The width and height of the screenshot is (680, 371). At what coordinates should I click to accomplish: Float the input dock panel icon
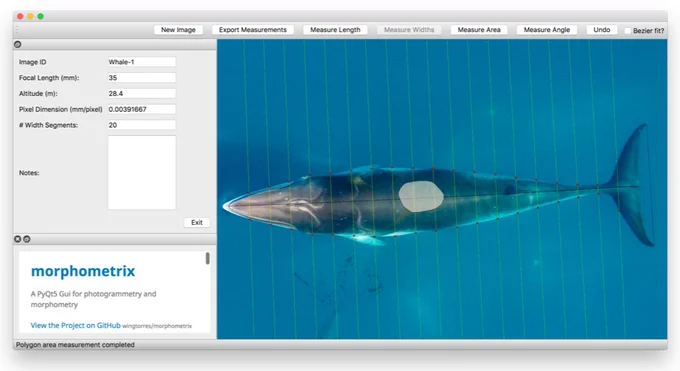click(17, 44)
